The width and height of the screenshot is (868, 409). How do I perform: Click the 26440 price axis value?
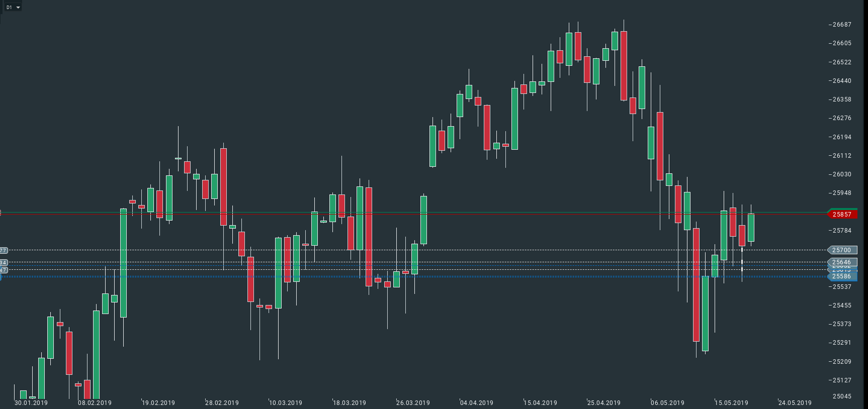point(842,81)
